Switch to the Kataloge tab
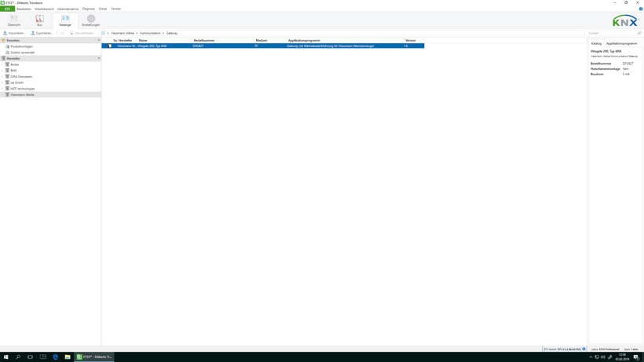Screen dimensions: 644x362 (65, 20)
